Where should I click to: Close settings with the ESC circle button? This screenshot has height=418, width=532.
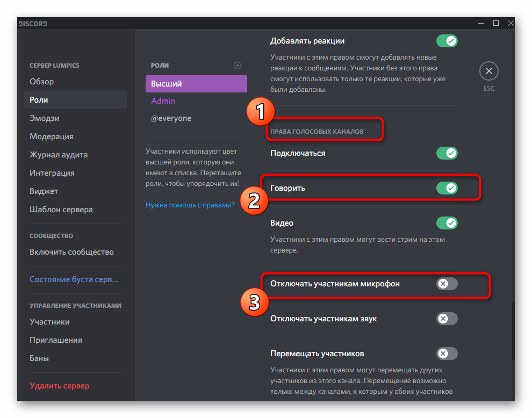488,71
